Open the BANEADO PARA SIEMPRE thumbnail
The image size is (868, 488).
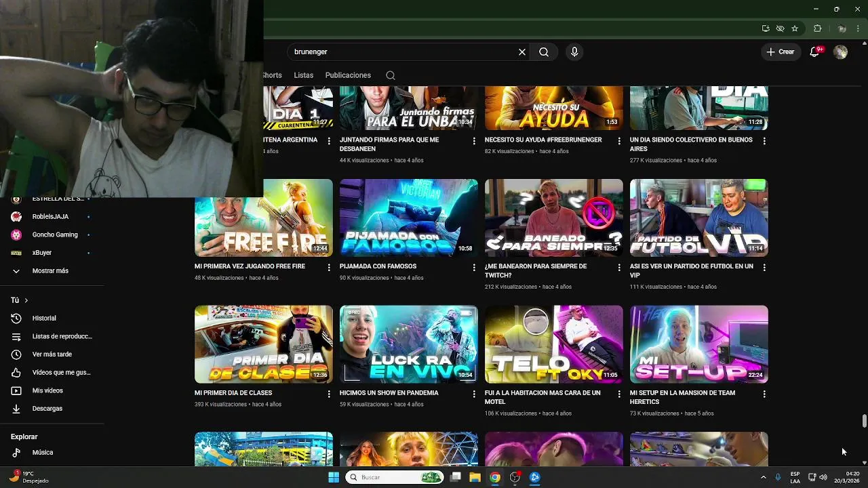(x=554, y=218)
